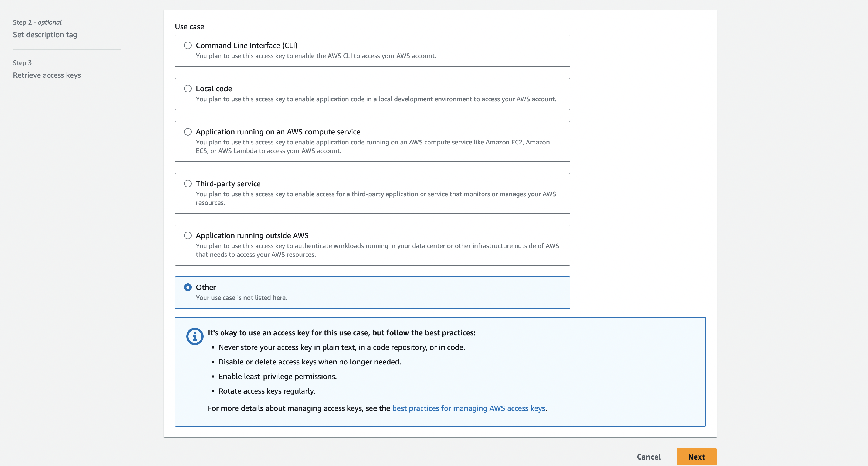Click the Cancel button
This screenshot has height=466, width=868.
[x=648, y=457]
